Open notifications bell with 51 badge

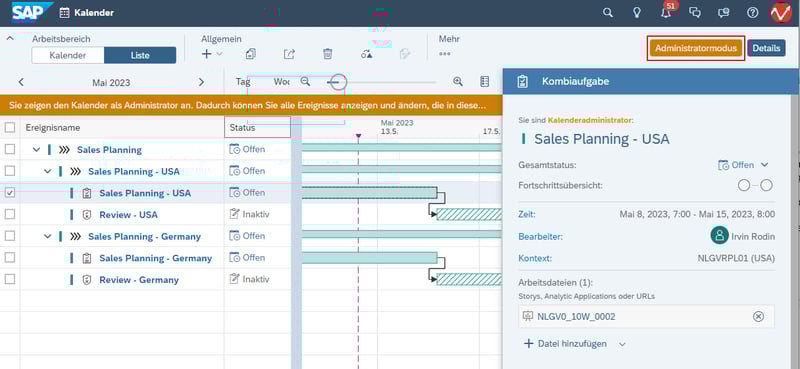tap(666, 12)
